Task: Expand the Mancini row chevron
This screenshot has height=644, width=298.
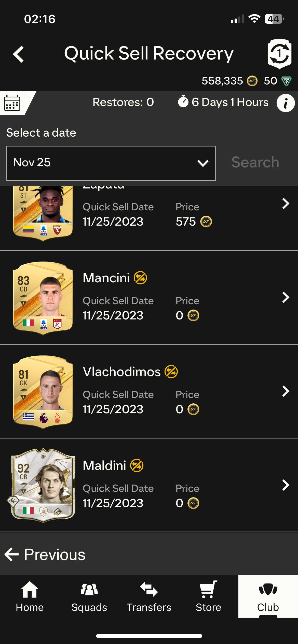Action: [x=286, y=297]
